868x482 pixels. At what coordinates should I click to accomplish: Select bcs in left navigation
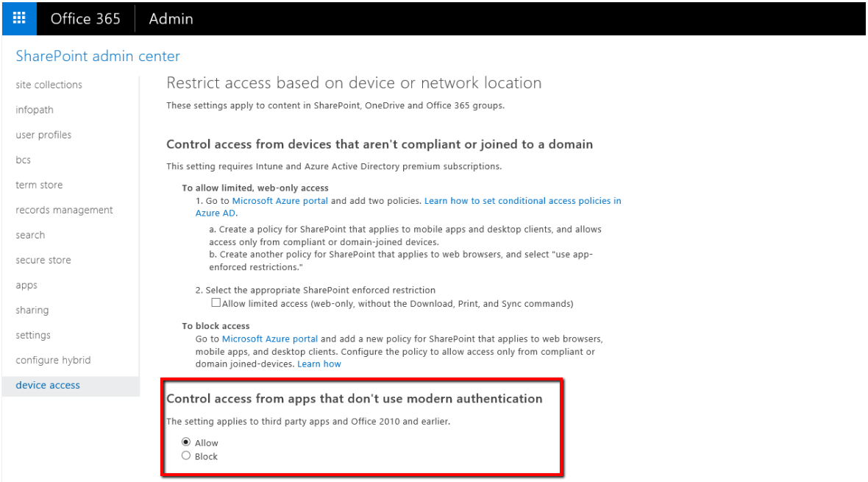pos(24,160)
